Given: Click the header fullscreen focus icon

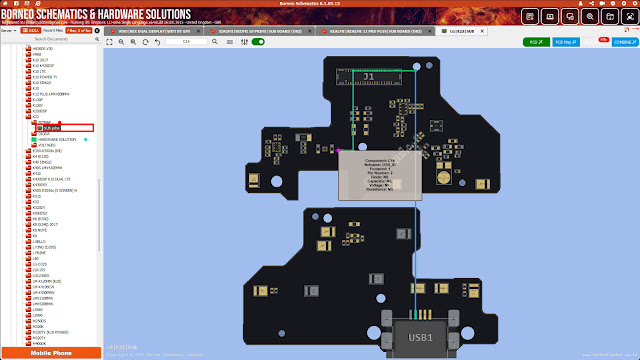Looking at the screenshot, I should [x=630, y=17].
